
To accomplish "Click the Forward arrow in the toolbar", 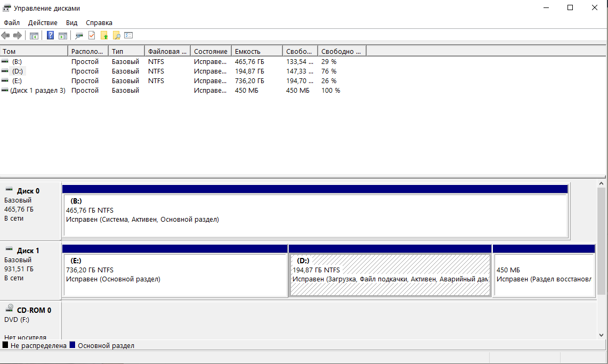I will tap(18, 36).
